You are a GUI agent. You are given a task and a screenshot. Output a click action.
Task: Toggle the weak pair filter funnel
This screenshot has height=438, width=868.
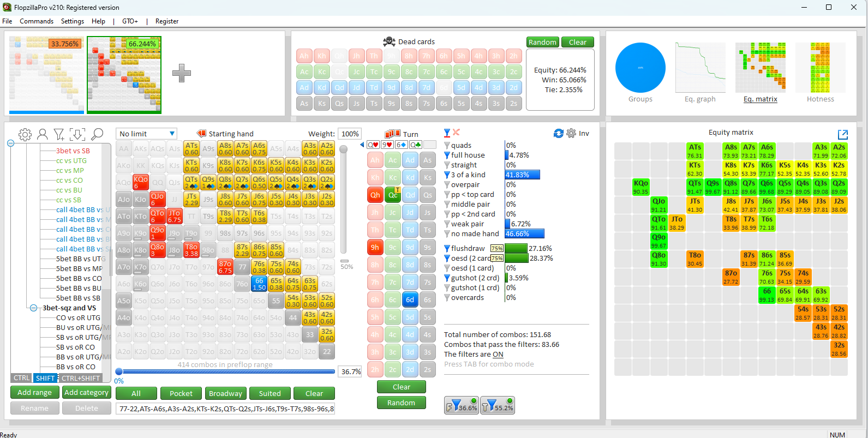click(447, 224)
